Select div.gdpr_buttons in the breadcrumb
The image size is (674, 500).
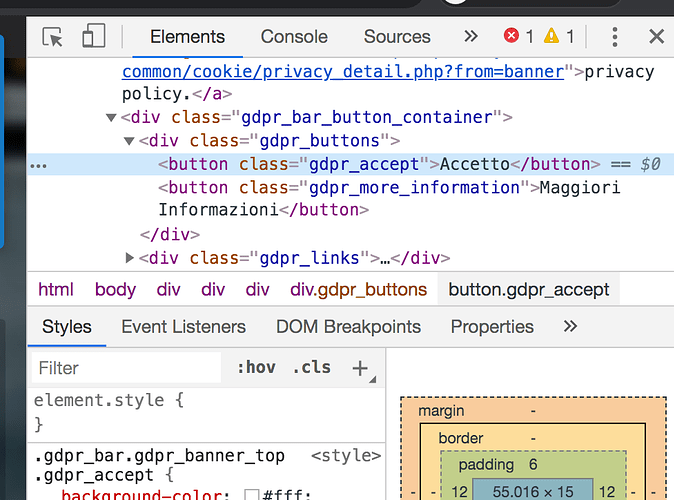[x=358, y=290]
